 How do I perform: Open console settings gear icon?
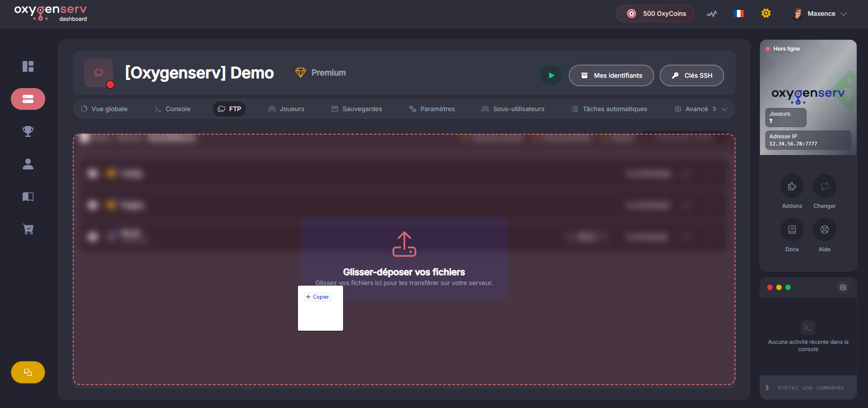point(843,287)
